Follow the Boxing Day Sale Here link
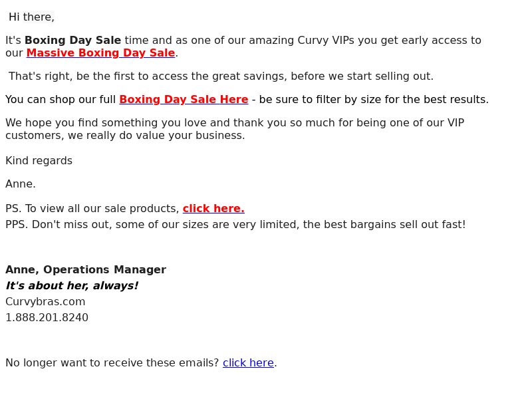The width and height of the screenshot is (532, 399). pos(184,99)
